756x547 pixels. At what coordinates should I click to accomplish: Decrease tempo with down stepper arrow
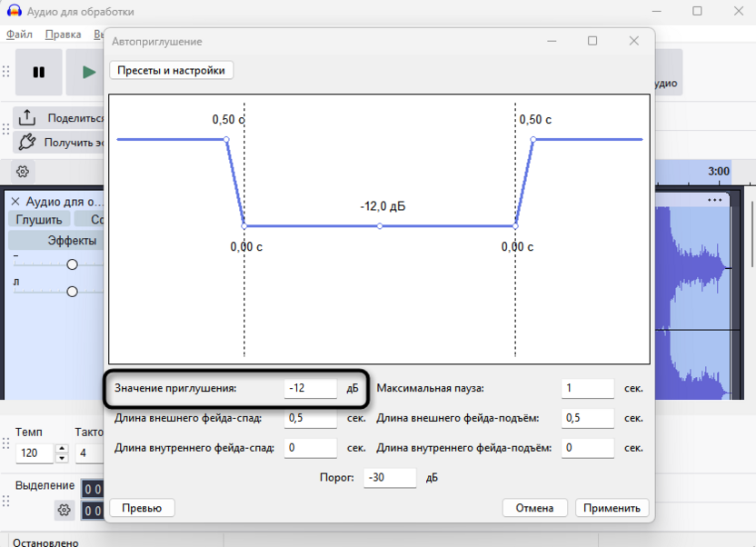(x=62, y=458)
